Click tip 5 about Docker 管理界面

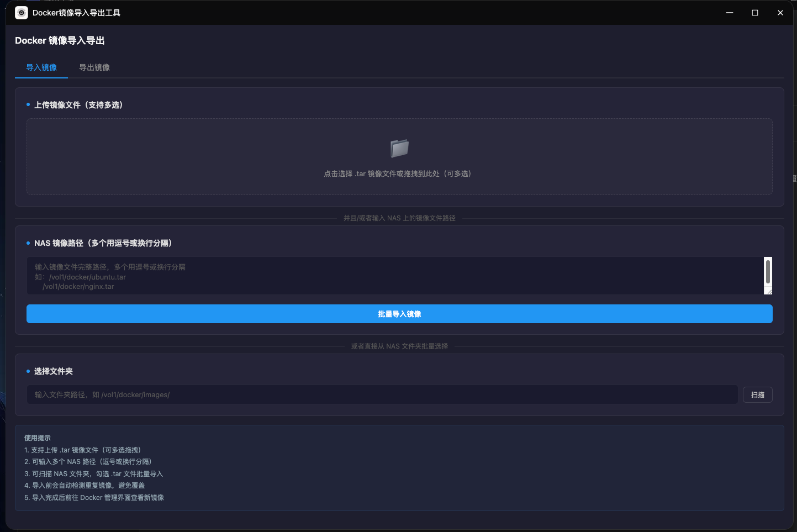94,498
